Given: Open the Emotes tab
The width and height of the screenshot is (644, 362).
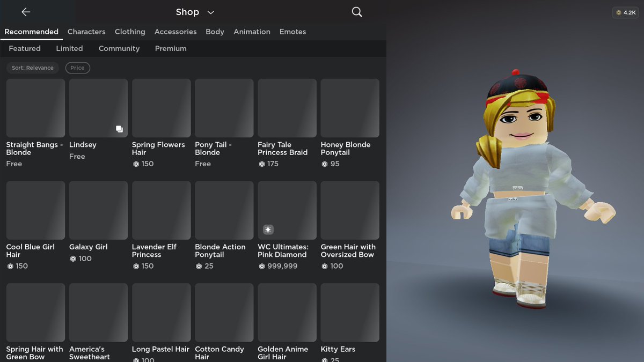Looking at the screenshot, I should point(292,32).
